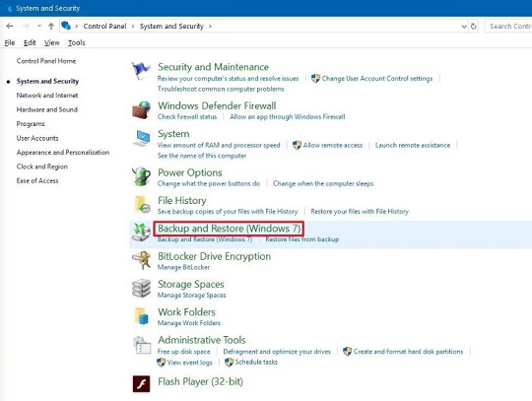Image resolution: width=532 pixels, height=401 pixels.
Task: Click the System computer monitor icon
Action: [141, 138]
